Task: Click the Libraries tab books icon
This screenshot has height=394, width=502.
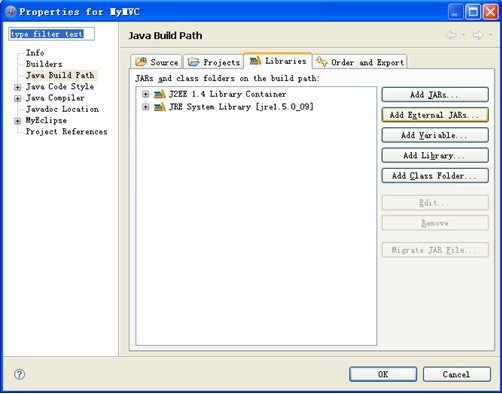Action: (x=255, y=61)
